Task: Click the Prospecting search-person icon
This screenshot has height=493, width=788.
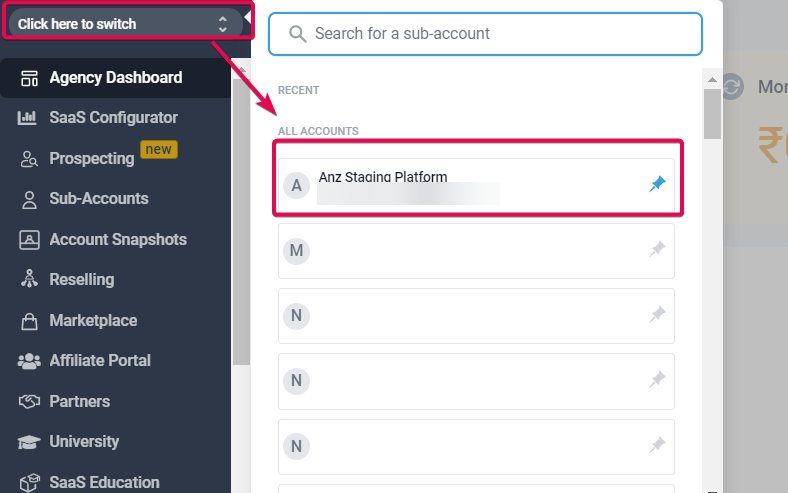Action: (29, 159)
